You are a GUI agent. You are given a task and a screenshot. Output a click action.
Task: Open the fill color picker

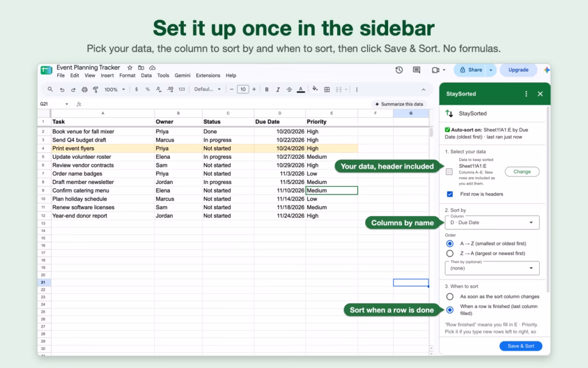315,89
